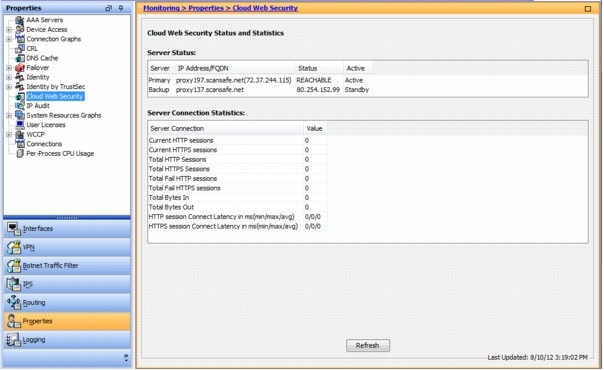Click the Server column header
604x370 pixels.
pos(161,68)
